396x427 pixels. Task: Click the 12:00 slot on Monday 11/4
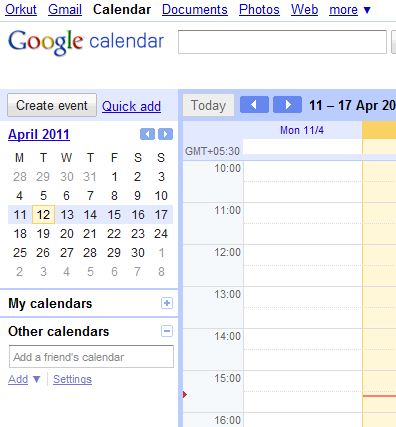[x=303, y=255]
